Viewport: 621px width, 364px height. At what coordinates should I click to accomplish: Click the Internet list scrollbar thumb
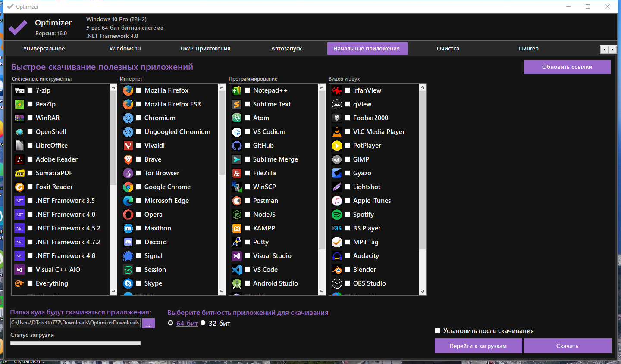[222, 133]
